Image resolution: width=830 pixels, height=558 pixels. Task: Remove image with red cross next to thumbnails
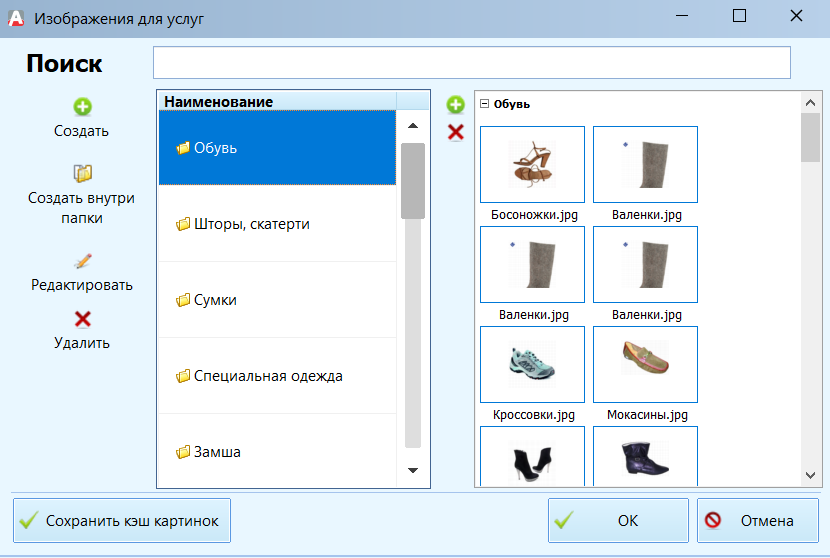[455, 132]
